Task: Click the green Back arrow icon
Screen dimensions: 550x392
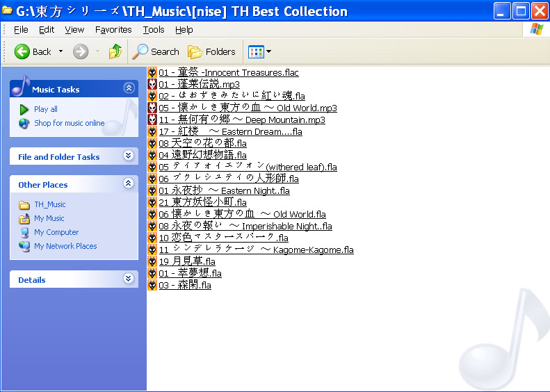Action: click(22, 51)
